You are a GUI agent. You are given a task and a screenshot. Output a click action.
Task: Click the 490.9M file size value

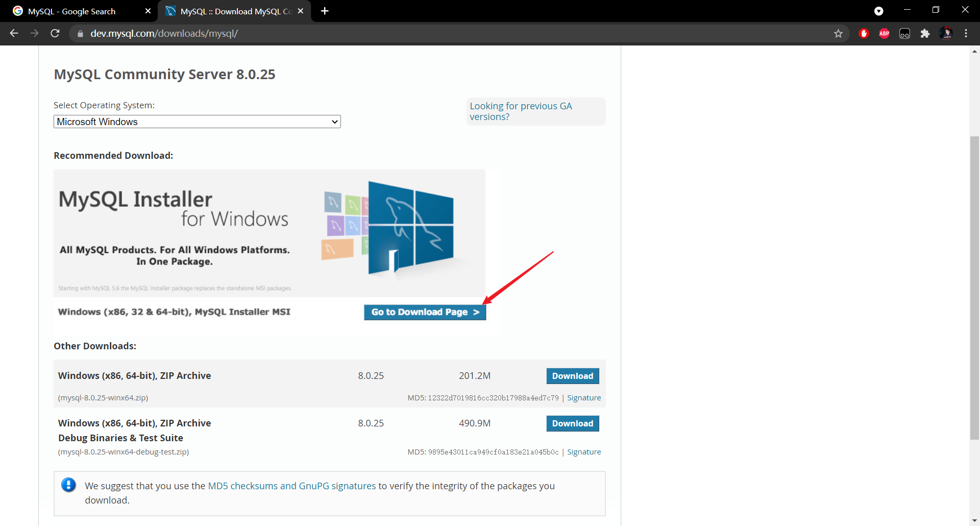click(475, 423)
